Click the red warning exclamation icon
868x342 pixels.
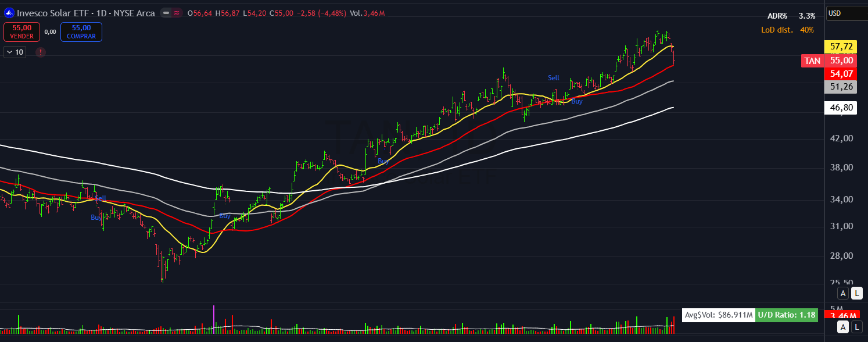pyautogui.click(x=41, y=52)
